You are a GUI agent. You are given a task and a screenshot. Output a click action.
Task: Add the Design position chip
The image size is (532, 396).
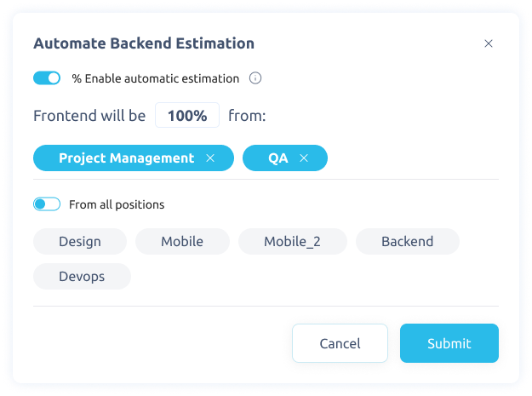pyautogui.click(x=80, y=242)
